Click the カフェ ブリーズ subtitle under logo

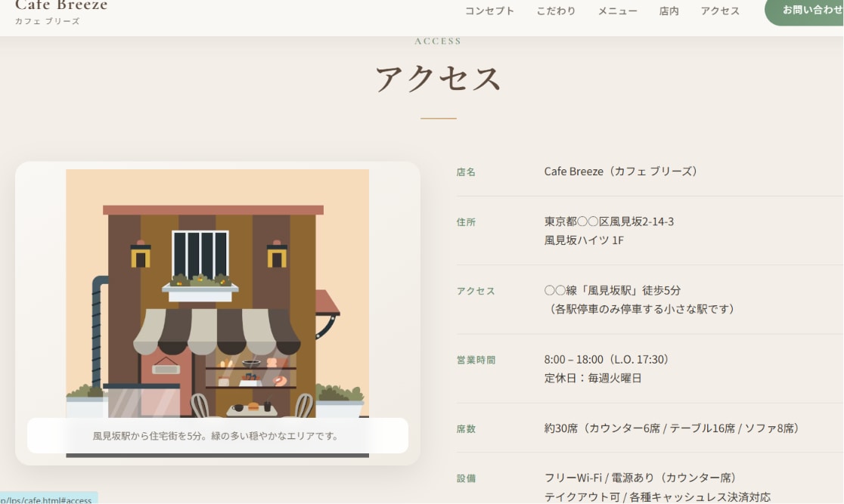[48, 21]
